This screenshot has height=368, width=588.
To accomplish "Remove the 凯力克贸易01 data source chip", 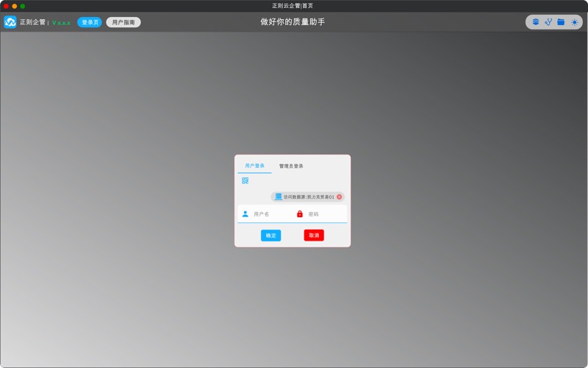I will tap(340, 197).
